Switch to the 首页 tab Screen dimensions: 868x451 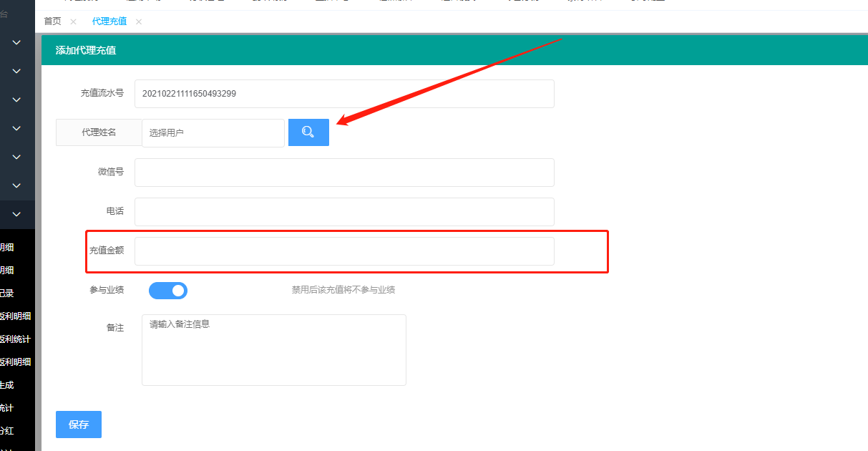pyautogui.click(x=52, y=21)
